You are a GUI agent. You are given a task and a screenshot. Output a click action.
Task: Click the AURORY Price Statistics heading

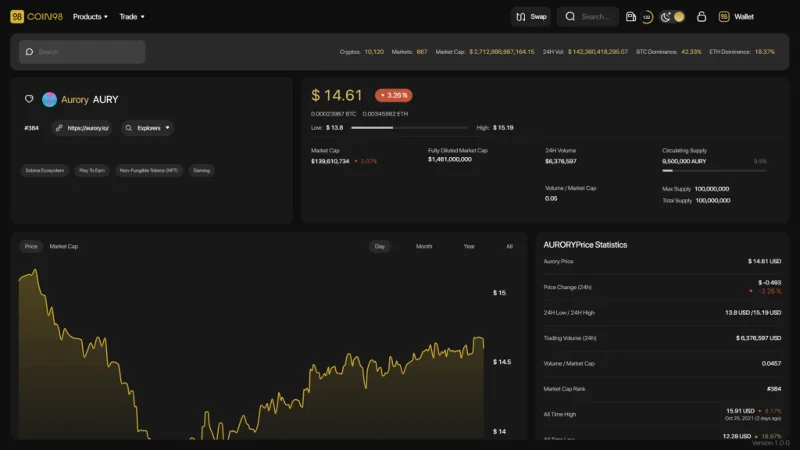pyautogui.click(x=585, y=245)
